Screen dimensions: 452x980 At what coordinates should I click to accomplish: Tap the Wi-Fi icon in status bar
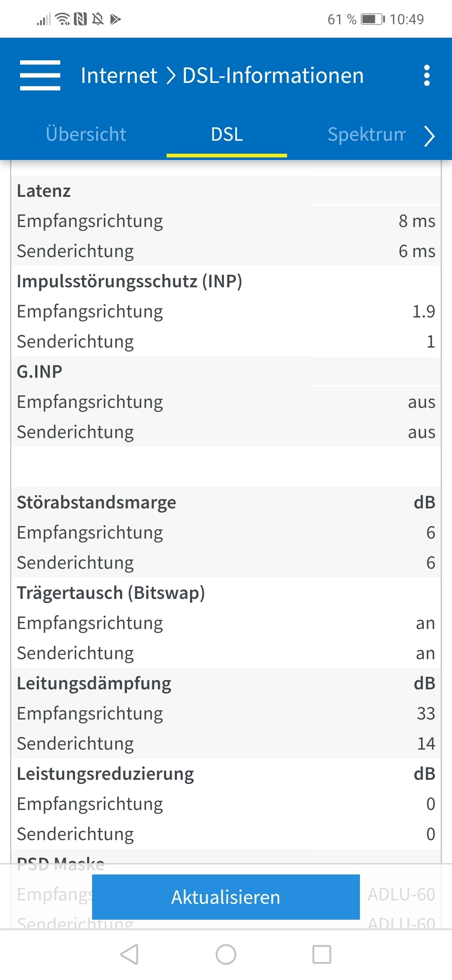63,19
